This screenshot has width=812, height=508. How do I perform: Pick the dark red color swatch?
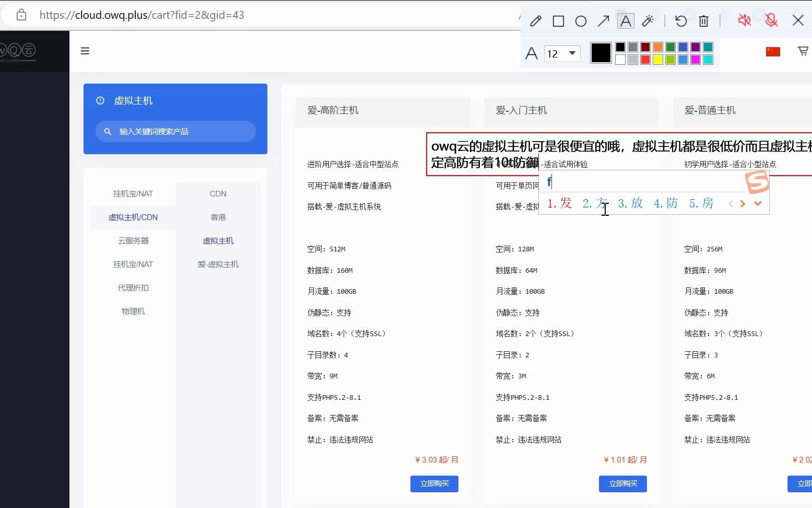pos(645,47)
